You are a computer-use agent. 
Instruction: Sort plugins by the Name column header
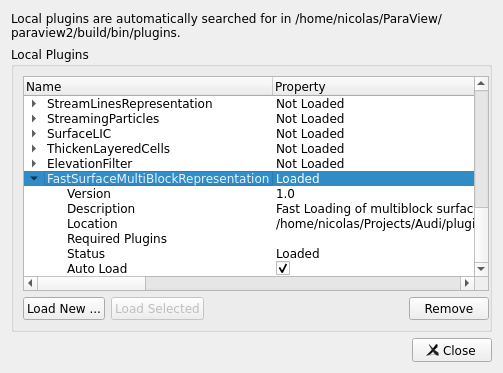[148, 87]
